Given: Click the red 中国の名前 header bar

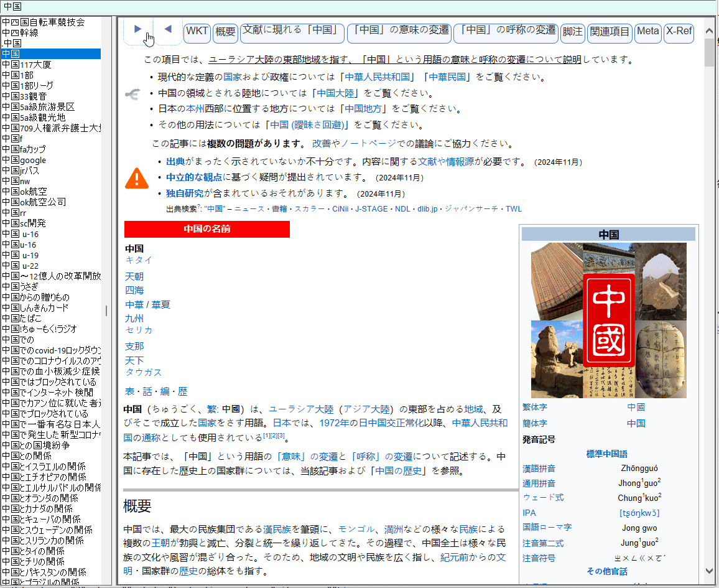Looking at the screenshot, I should 206,229.
